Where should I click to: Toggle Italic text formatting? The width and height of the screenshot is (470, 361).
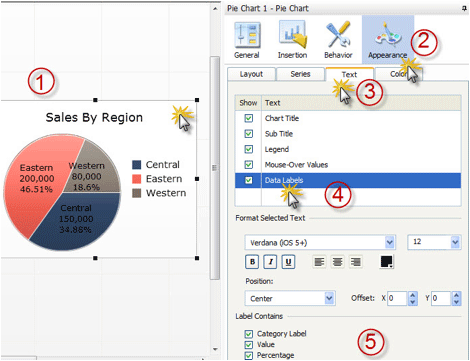[x=270, y=262]
